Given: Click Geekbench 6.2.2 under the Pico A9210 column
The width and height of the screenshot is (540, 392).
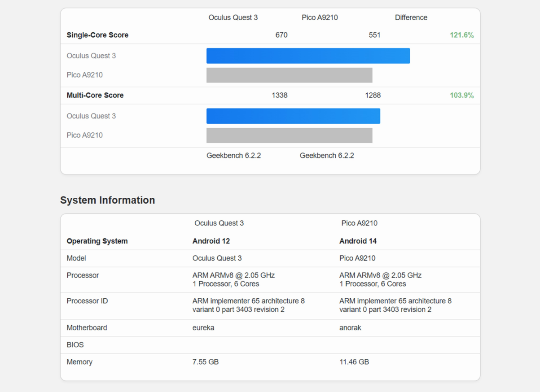Looking at the screenshot, I should (327, 156).
